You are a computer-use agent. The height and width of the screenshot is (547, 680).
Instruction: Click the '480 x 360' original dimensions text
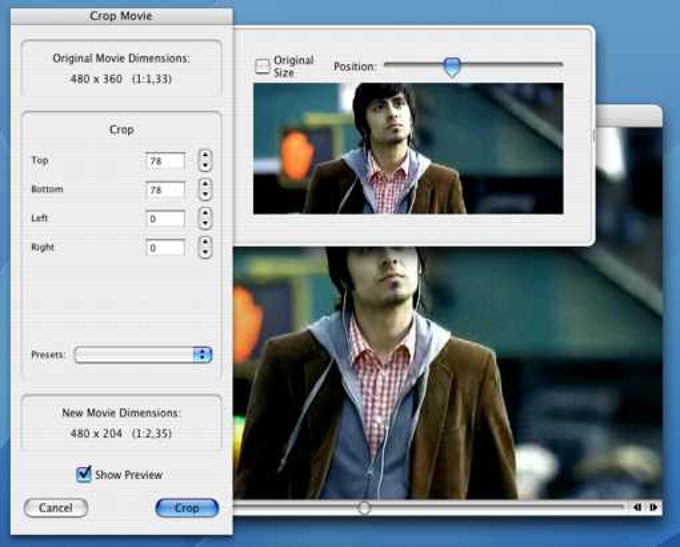96,79
